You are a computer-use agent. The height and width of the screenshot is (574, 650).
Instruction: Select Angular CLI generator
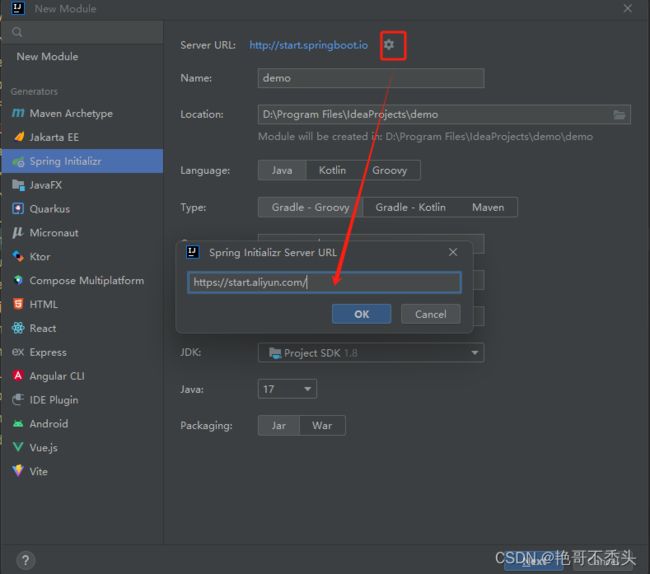click(82, 376)
